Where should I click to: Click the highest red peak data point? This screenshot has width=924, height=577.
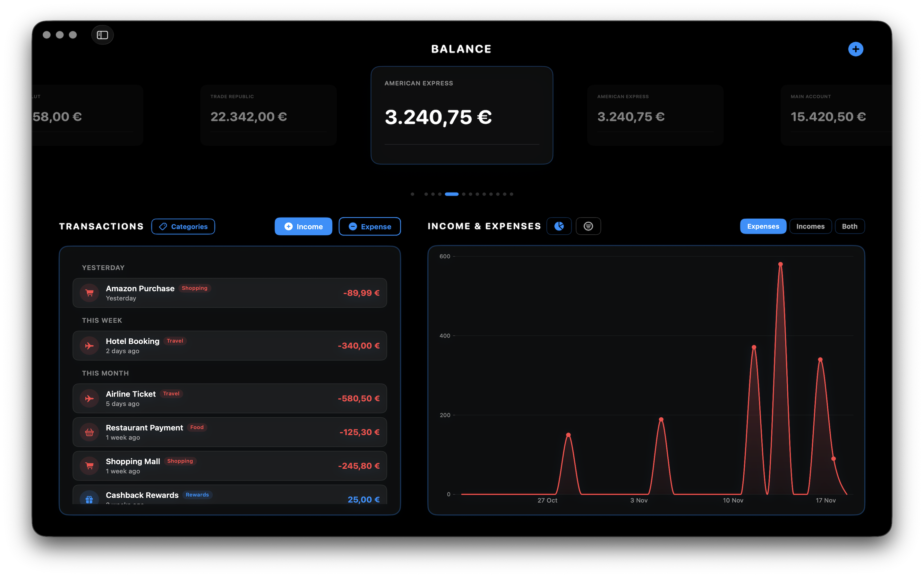coord(781,264)
